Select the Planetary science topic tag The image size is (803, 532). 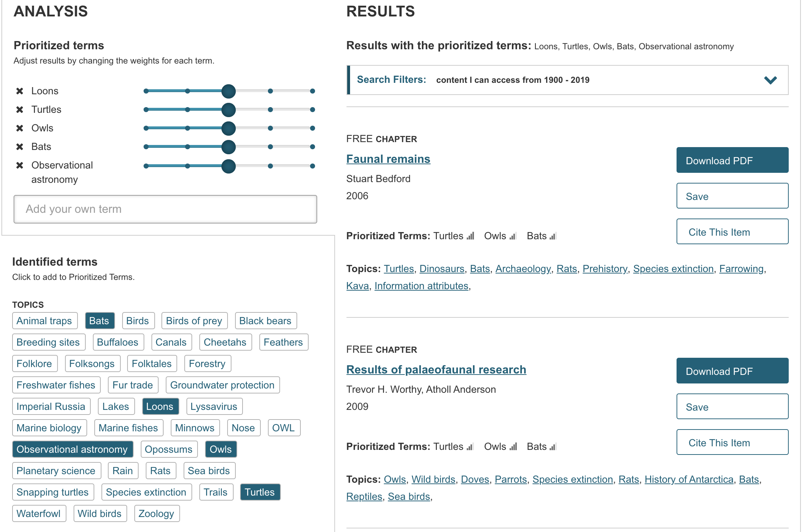56,471
